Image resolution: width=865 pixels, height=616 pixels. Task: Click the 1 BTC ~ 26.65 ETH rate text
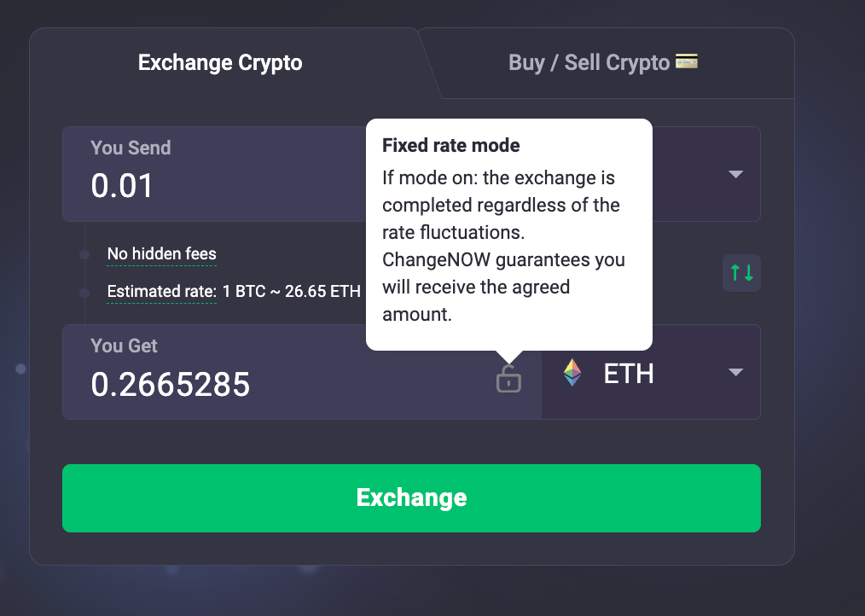pyautogui.click(x=292, y=292)
